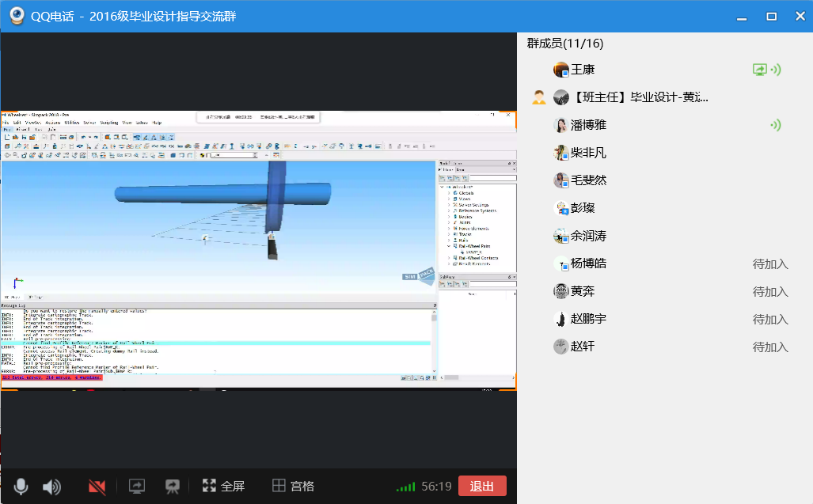
Task: Enter fullscreen with 全屏 button
Action: 223,486
